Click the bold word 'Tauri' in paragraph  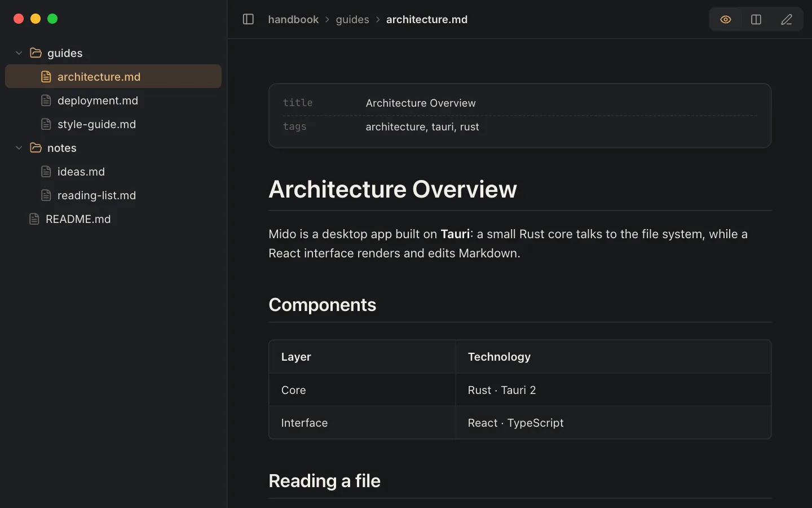(455, 234)
